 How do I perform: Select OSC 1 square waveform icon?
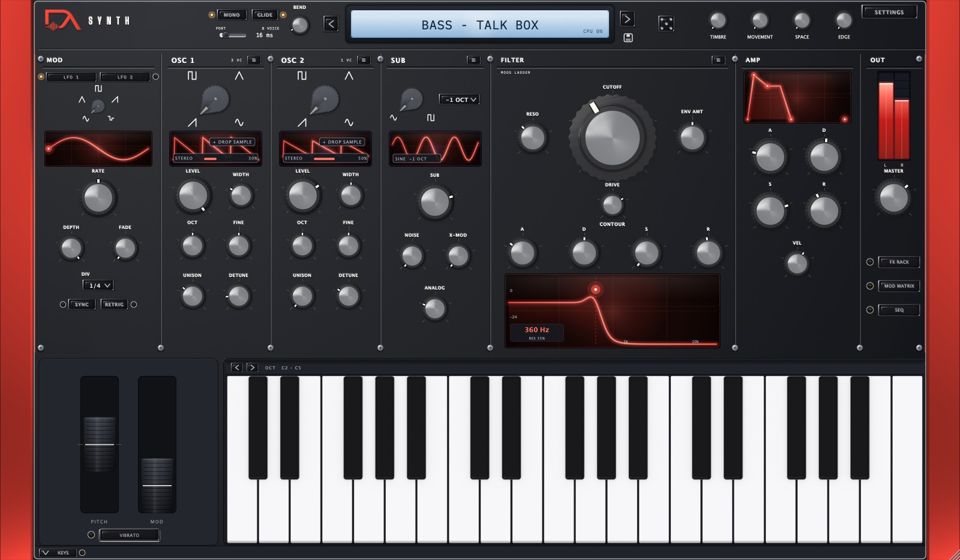pyautogui.click(x=192, y=76)
